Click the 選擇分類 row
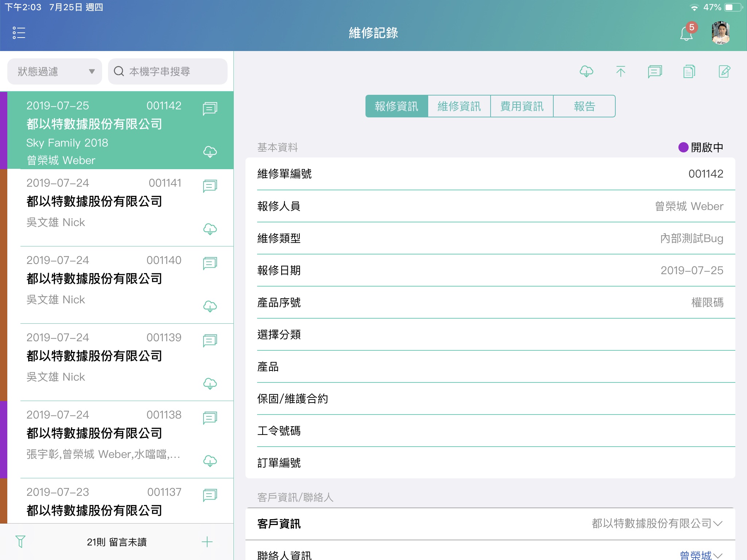The width and height of the screenshot is (747, 560). (x=490, y=334)
